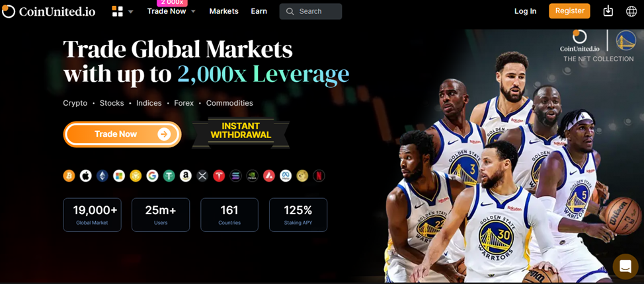Select the Amazon stock icon
Image resolution: width=644 pixels, height=284 pixels.
(x=186, y=176)
